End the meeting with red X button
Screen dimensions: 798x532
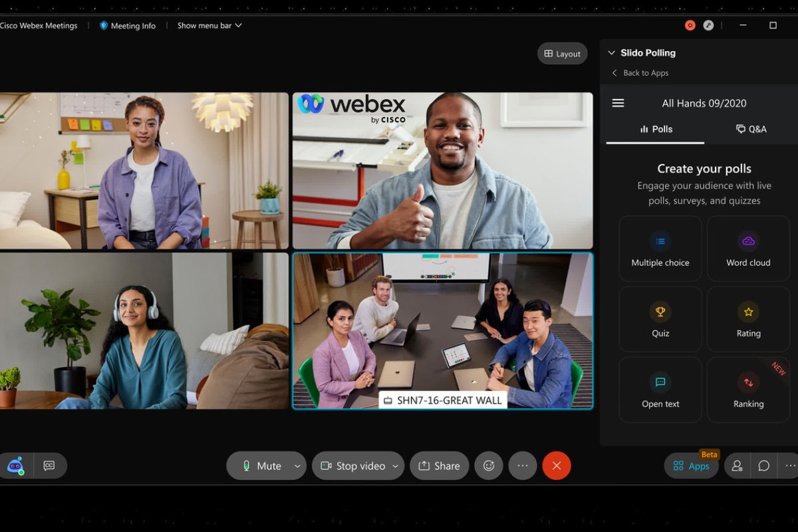557,466
